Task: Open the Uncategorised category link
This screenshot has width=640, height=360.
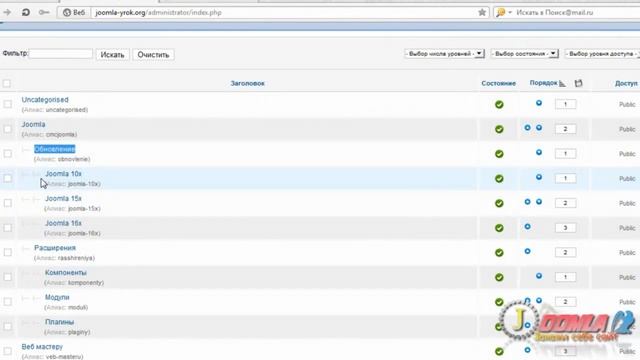Action: (45, 100)
